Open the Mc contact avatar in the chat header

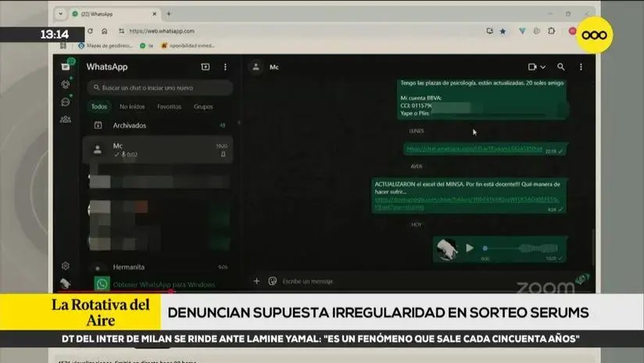[256, 66]
